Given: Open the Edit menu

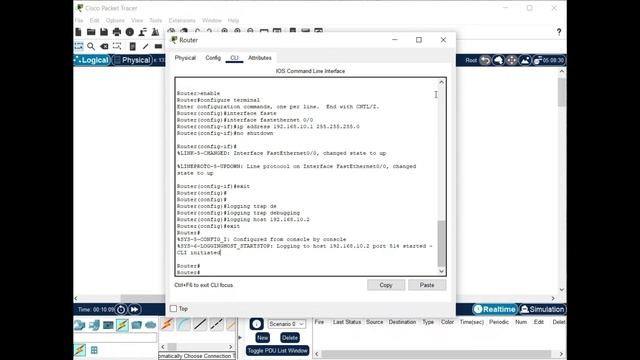Looking at the screenshot, I should click(x=94, y=20).
